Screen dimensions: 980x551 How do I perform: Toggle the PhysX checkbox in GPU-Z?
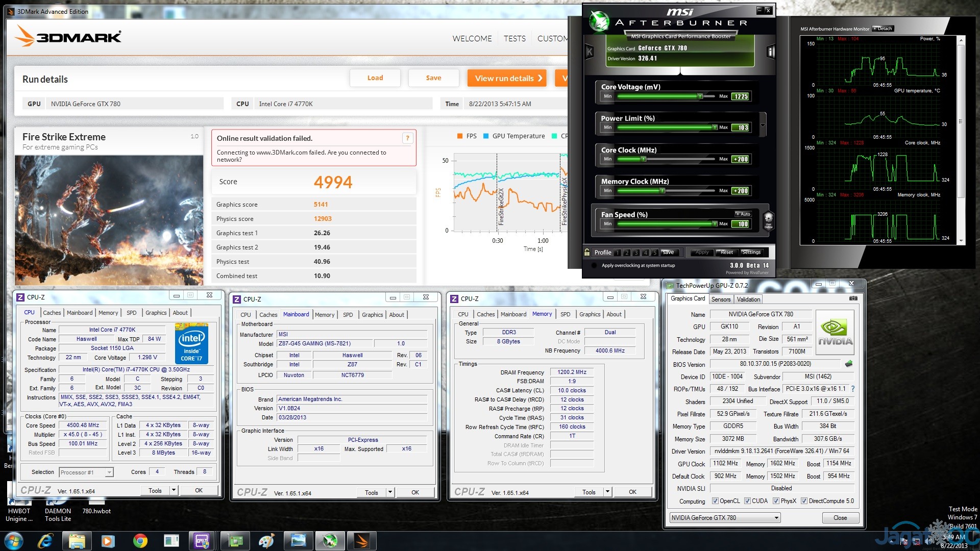coord(776,501)
